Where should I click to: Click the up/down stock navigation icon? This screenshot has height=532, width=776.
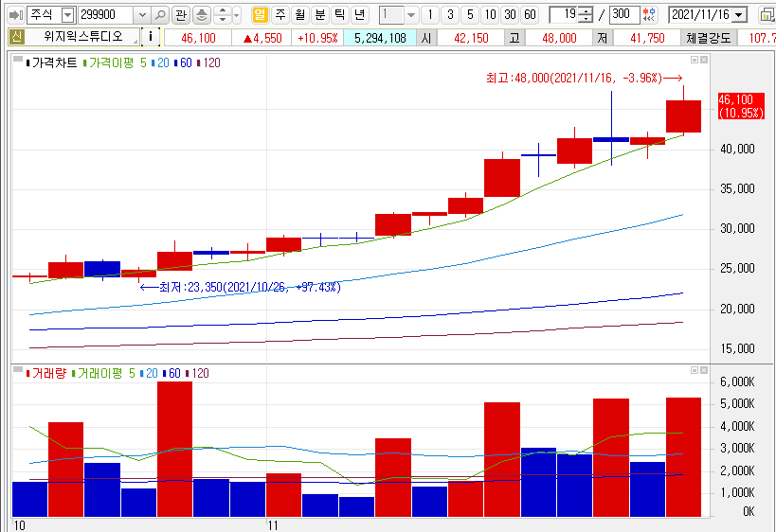click(x=223, y=15)
